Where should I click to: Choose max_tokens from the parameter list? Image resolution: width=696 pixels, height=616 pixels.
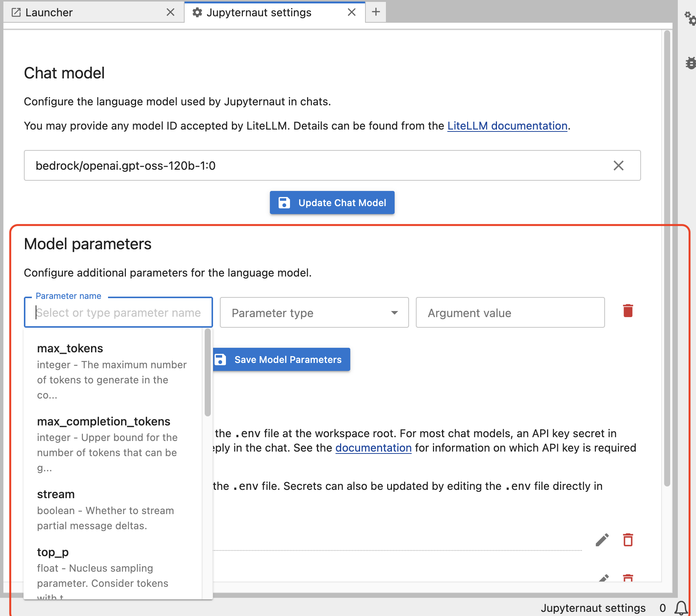click(113, 371)
